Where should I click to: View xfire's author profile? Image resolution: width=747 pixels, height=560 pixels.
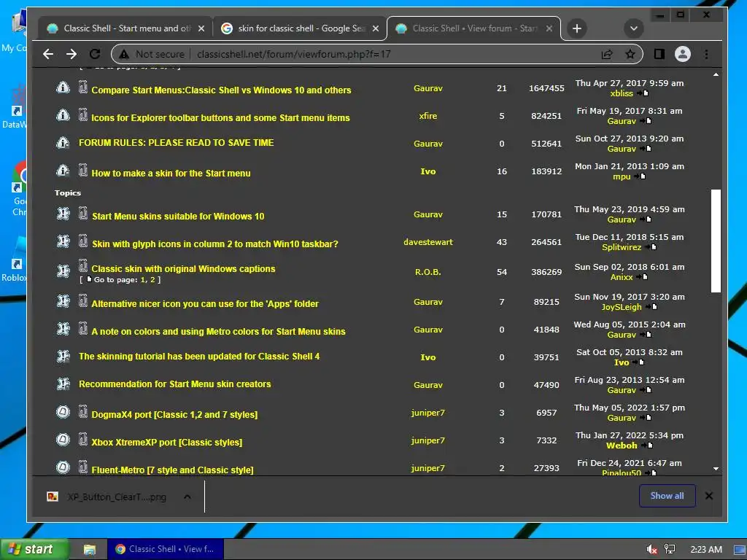[x=427, y=116]
